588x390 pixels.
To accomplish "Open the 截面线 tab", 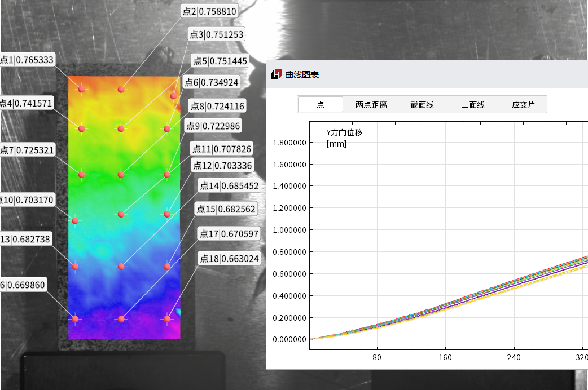I will point(422,104).
